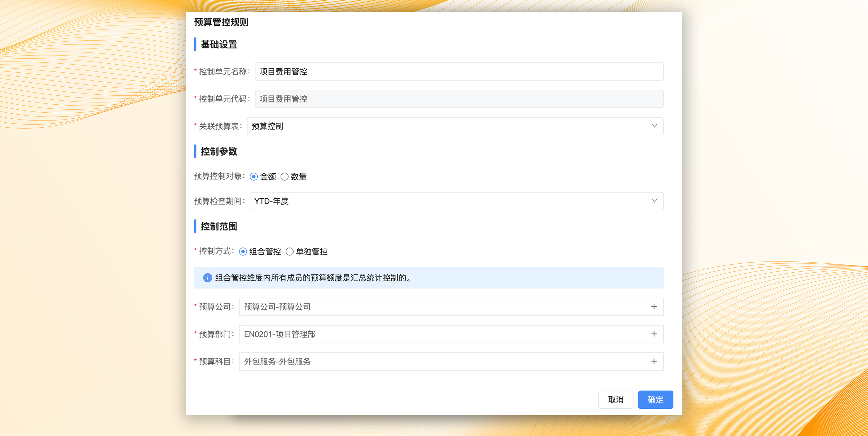Select 金额 radio option
The image size is (868, 436).
[x=254, y=176]
